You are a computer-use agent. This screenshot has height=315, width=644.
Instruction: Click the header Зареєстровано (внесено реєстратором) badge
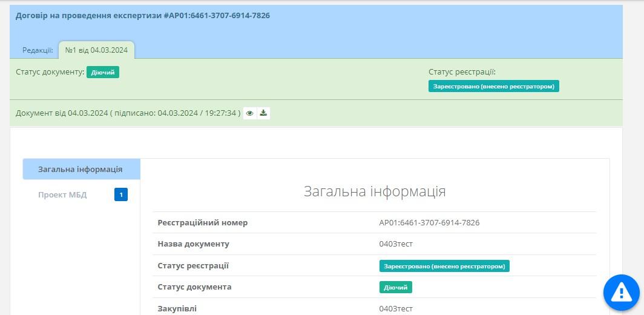(493, 87)
